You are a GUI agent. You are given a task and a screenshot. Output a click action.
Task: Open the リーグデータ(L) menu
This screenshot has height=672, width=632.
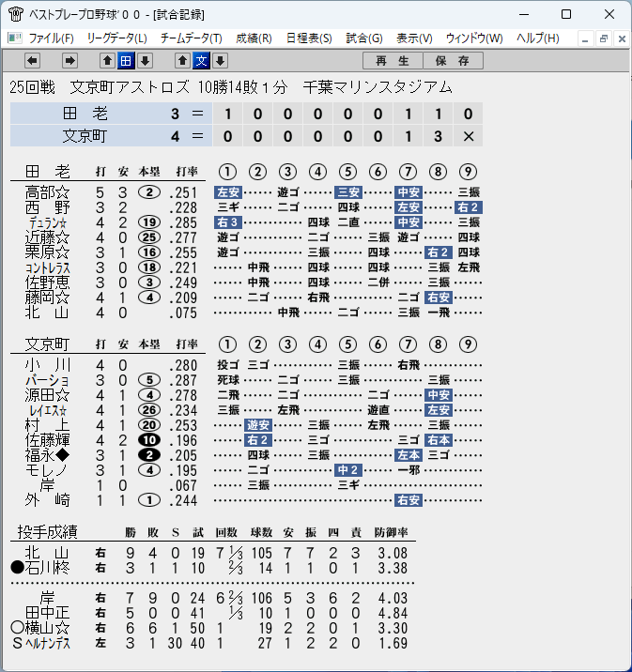(x=117, y=38)
